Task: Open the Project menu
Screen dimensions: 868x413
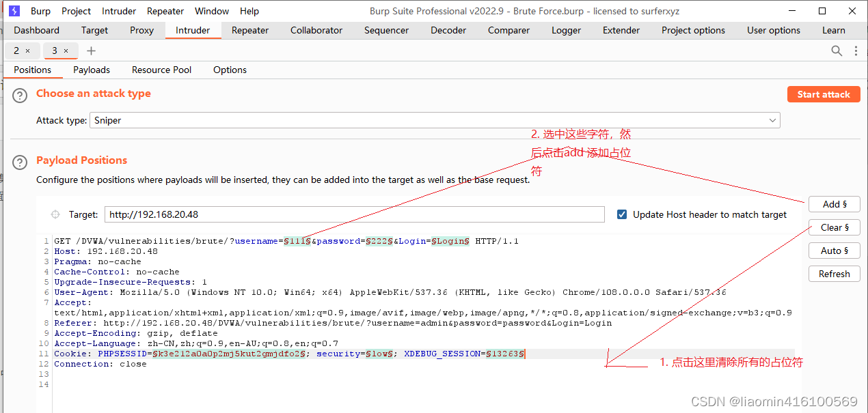Action: [x=76, y=11]
